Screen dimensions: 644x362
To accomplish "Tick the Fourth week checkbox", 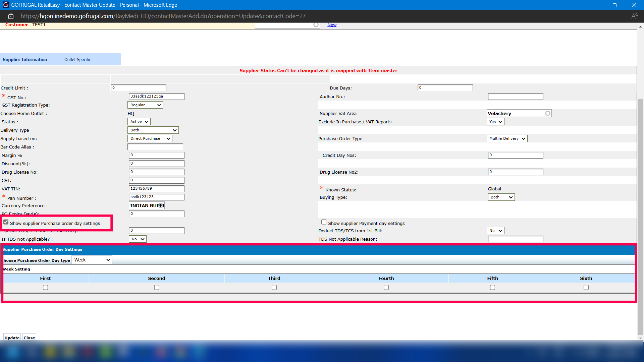I will click(x=386, y=288).
